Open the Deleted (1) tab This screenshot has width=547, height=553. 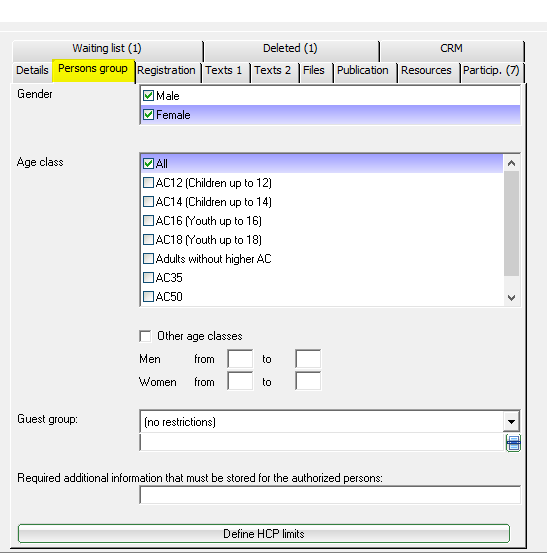291,48
